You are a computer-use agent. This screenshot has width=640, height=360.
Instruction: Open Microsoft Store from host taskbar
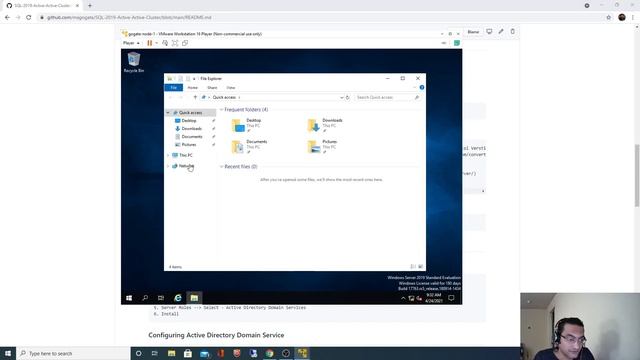pos(188,353)
